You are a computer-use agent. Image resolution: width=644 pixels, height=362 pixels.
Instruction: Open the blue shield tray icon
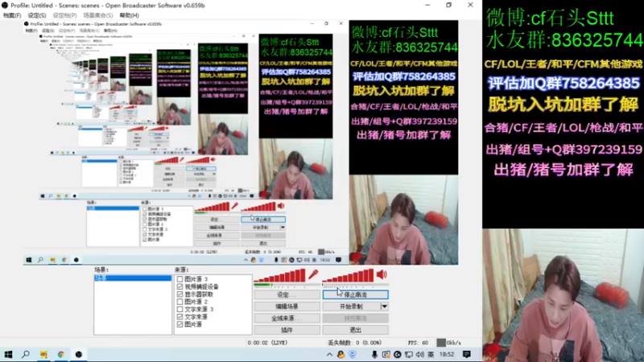pos(352,355)
